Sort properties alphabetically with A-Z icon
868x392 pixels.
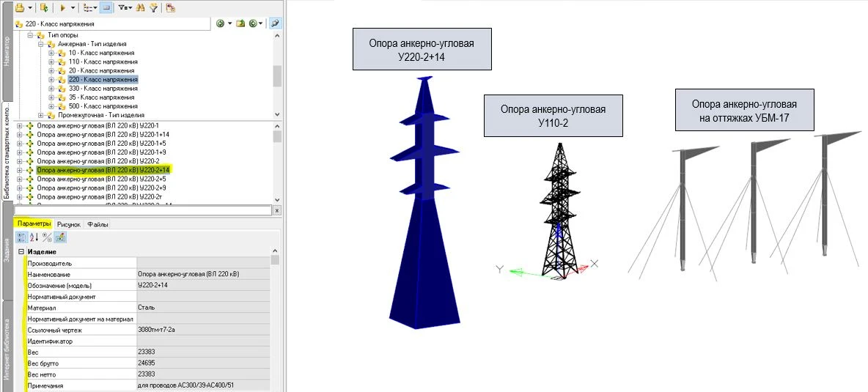click(34, 237)
